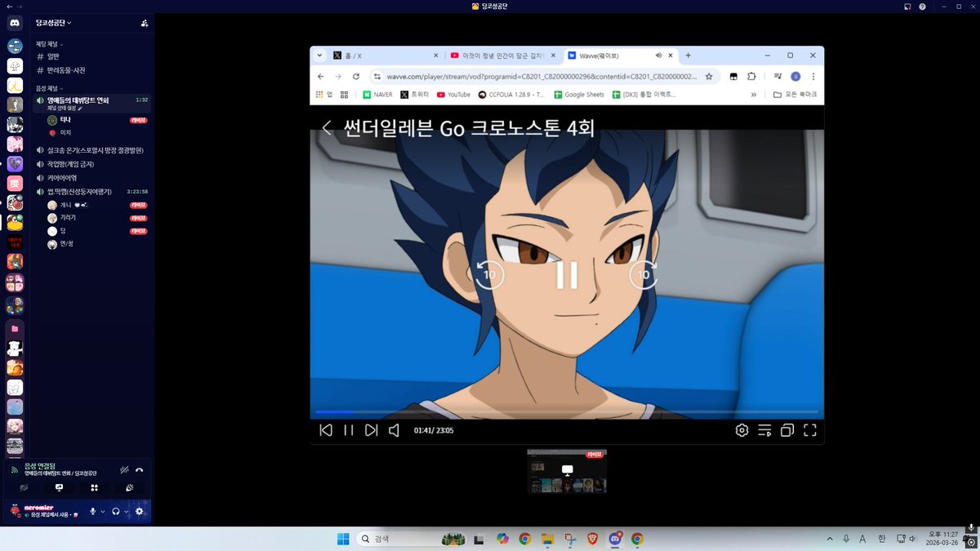
Task: Click the voice connection signal icon
Action: click(15, 470)
